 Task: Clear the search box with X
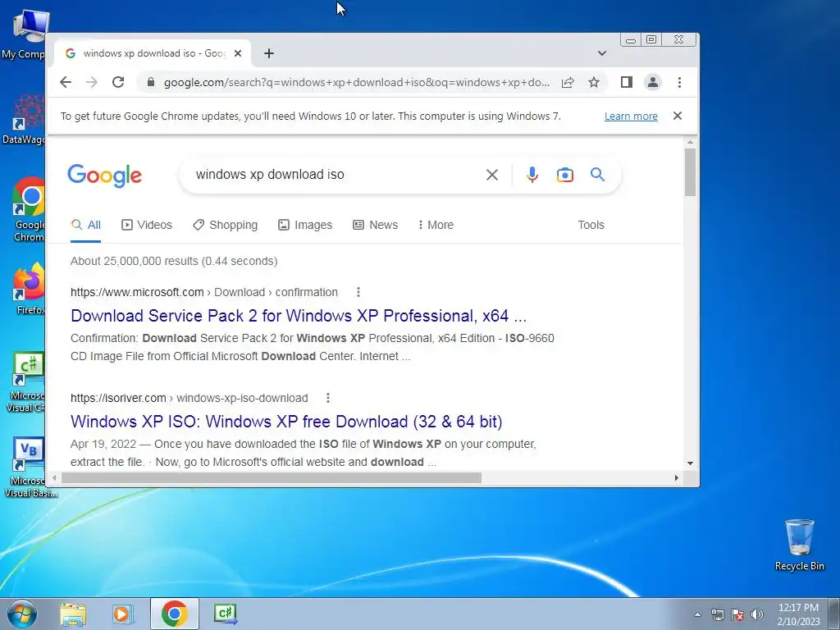[x=492, y=175]
